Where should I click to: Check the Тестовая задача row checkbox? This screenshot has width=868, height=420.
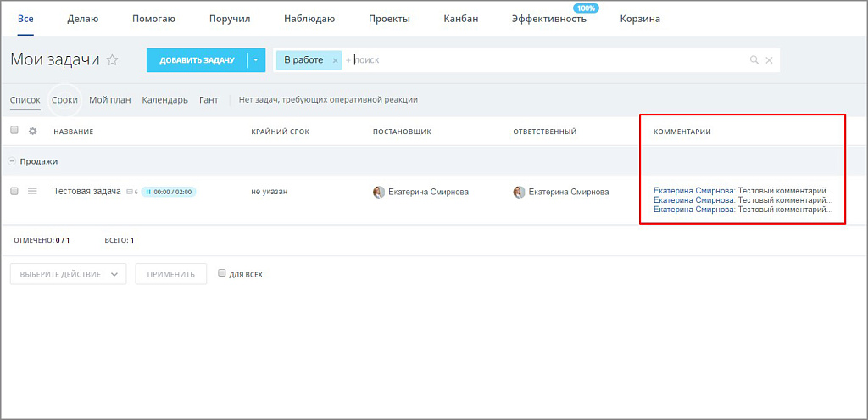[14, 192]
